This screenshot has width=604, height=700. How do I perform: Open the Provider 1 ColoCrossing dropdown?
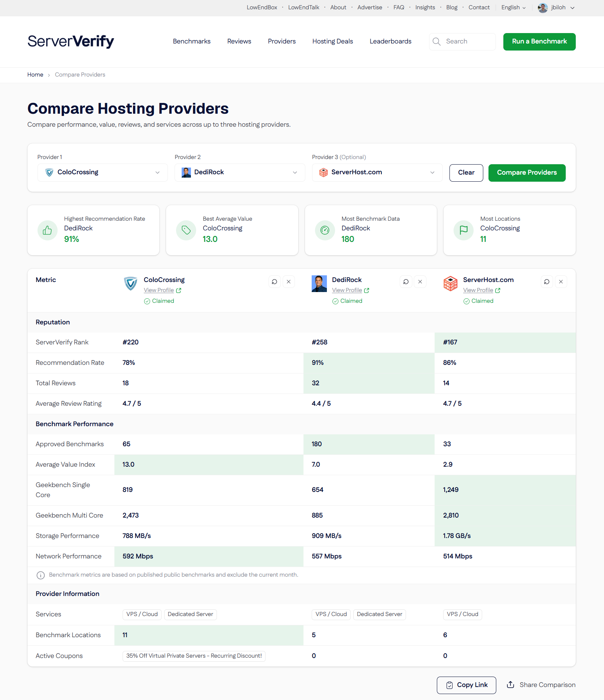103,172
